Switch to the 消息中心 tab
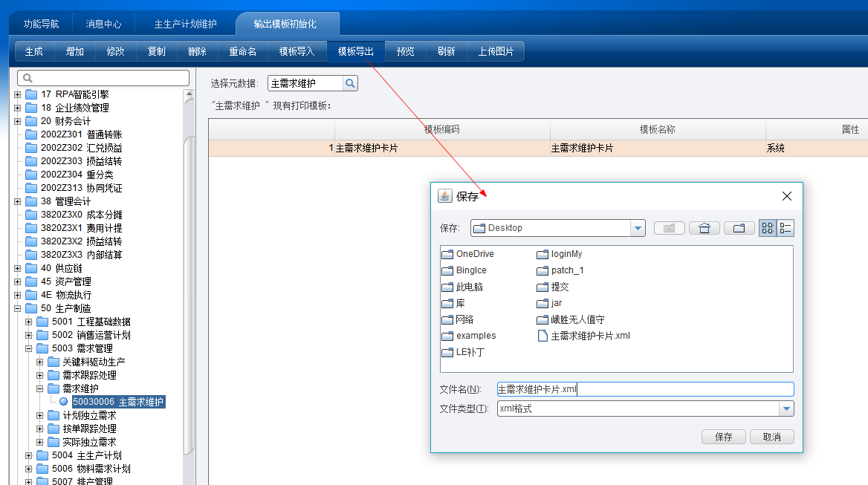This screenshot has width=868, height=485. pyautogui.click(x=103, y=25)
